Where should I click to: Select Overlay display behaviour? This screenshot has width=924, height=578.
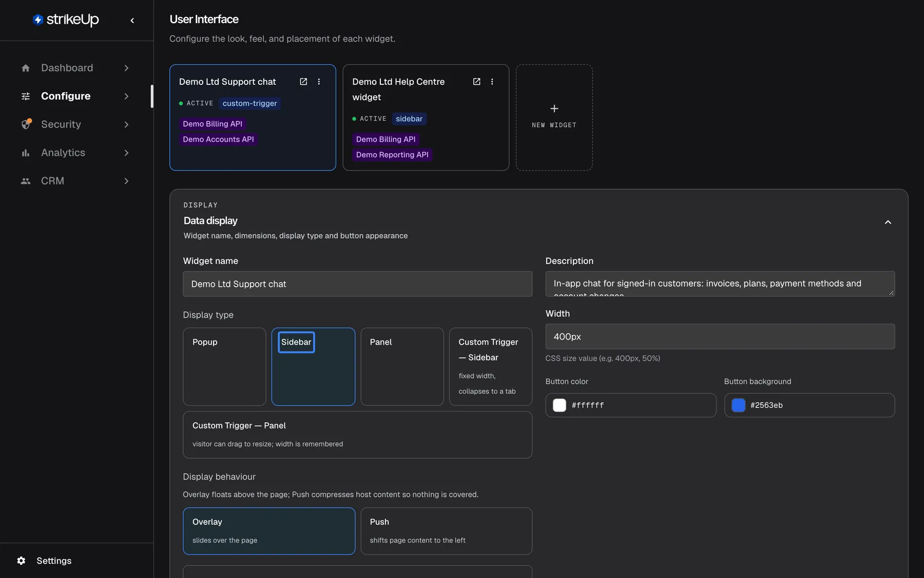tap(269, 531)
